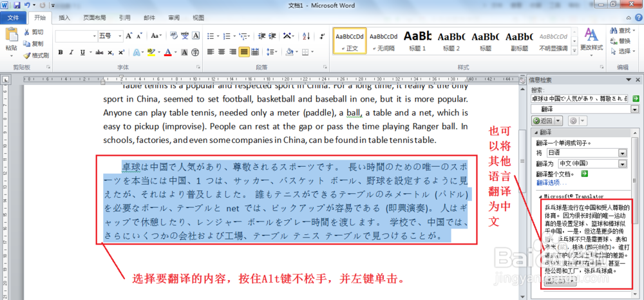This screenshot has width=644, height=300.
Task: Apply superscript formatting
Action: (x=121, y=53)
